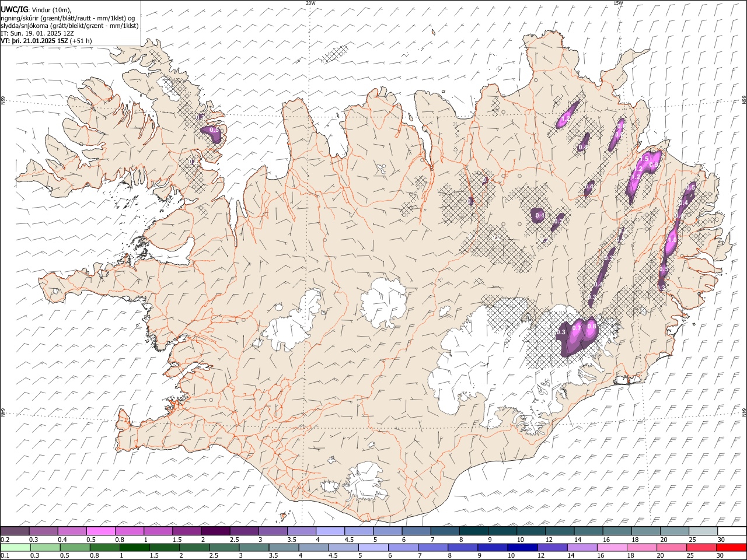Viewport: 747px width, 560px height.
Task: Click the light pink 16 swatch, bottom legend row
Action: point(612,547)
